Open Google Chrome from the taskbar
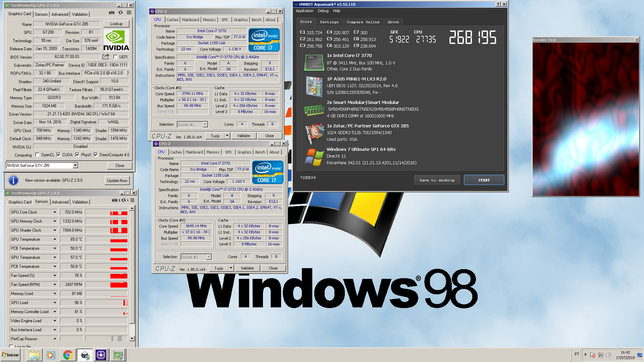The image size is (644, 362). tap(68, 355)
